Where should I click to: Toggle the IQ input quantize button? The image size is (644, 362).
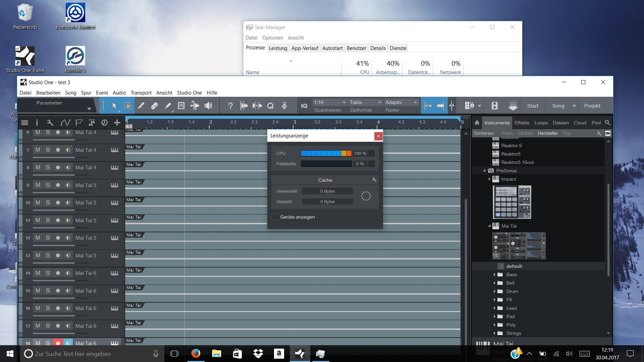pyautogui.click(x=304, y=106)
